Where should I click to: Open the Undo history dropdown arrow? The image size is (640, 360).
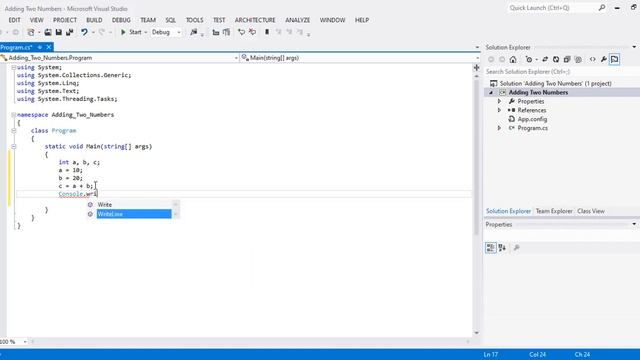93,32
